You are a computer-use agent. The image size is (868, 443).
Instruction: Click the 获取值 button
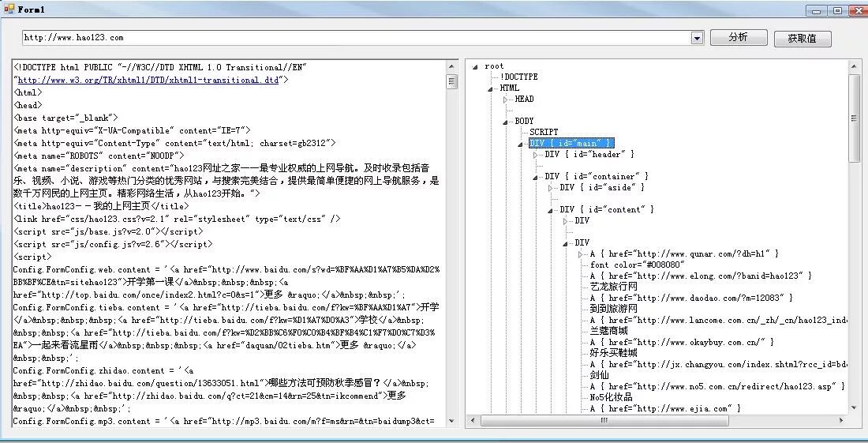pos(803,39)
